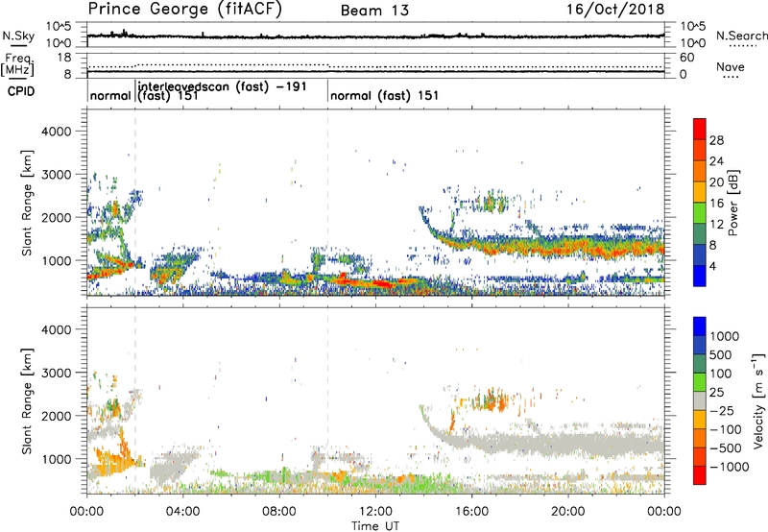Image resolution: width=768 pixels, height=532 pixels.
Task: Click the "Power [dB]" colorbar title
Action: [733, 203]
